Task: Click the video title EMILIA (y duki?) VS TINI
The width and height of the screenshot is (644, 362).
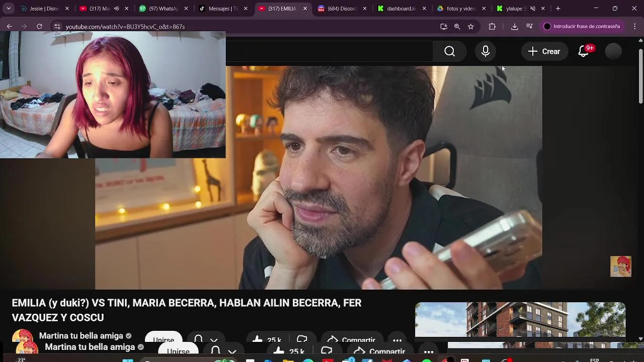Action: (x=187, y=310)
